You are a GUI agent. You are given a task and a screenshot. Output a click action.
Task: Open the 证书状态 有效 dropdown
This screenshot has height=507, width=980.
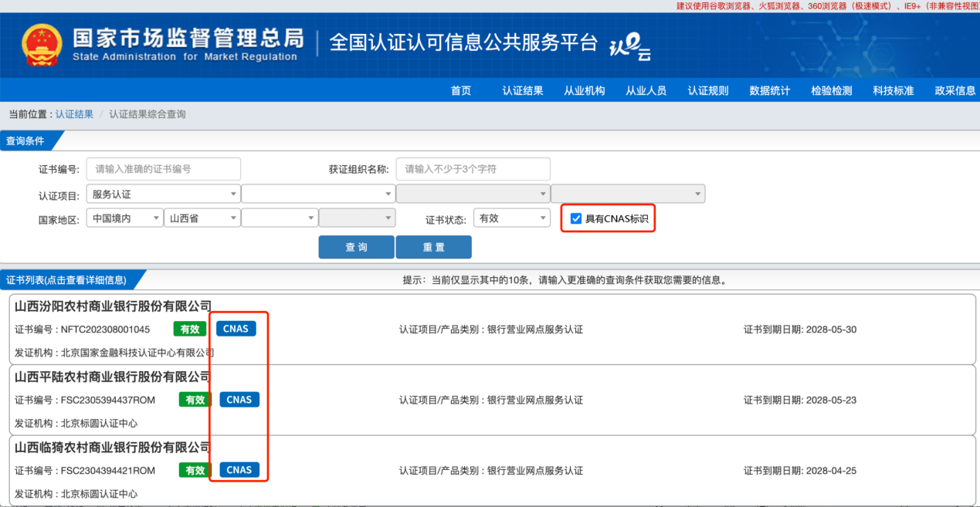pos(510,218)
